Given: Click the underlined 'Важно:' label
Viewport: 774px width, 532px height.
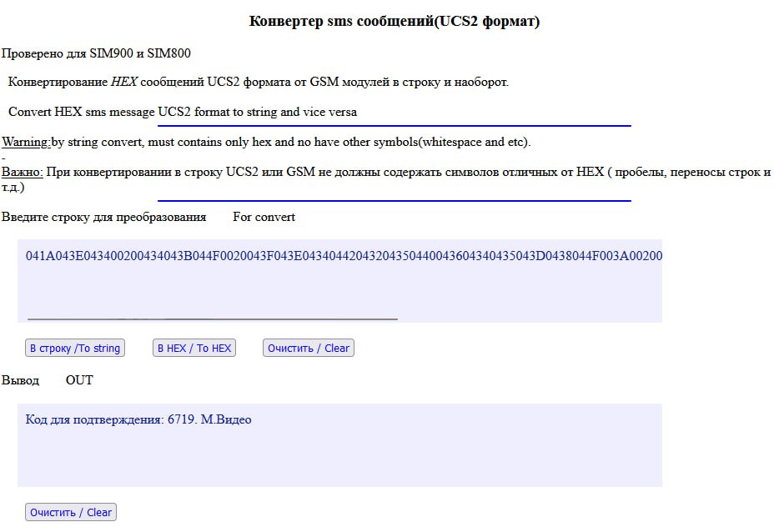Looking at the screenshot, I should [23, 172].
